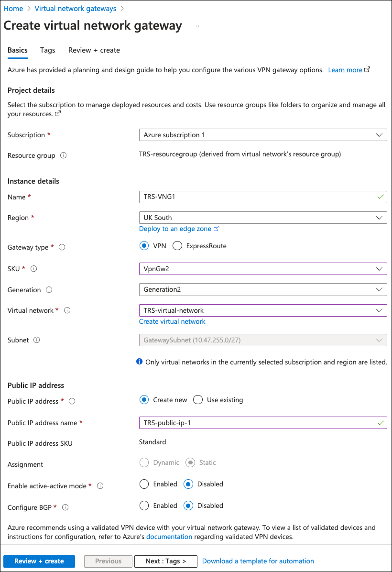Viewport: 392px width, 572px height.
Task: Click info icon next to Resource group
Action: coord(64,155)
